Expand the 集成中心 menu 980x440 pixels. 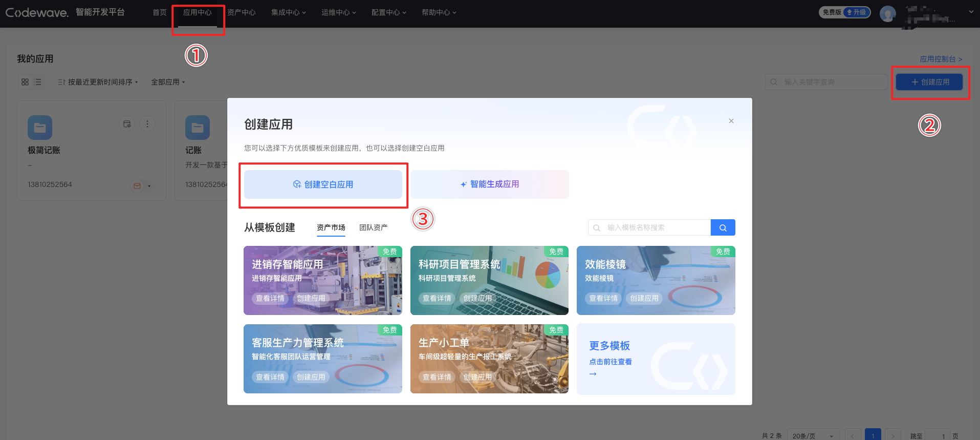click(x=288, y=12)
